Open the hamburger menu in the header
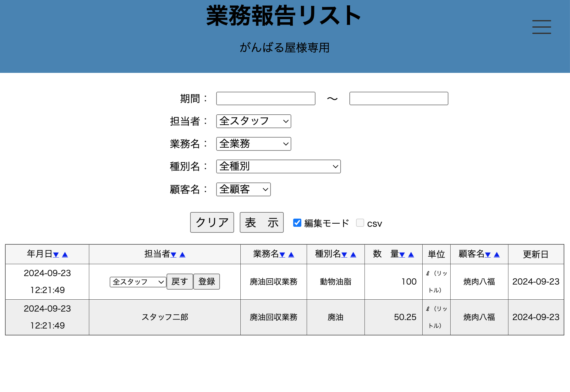 pos(541,27)
